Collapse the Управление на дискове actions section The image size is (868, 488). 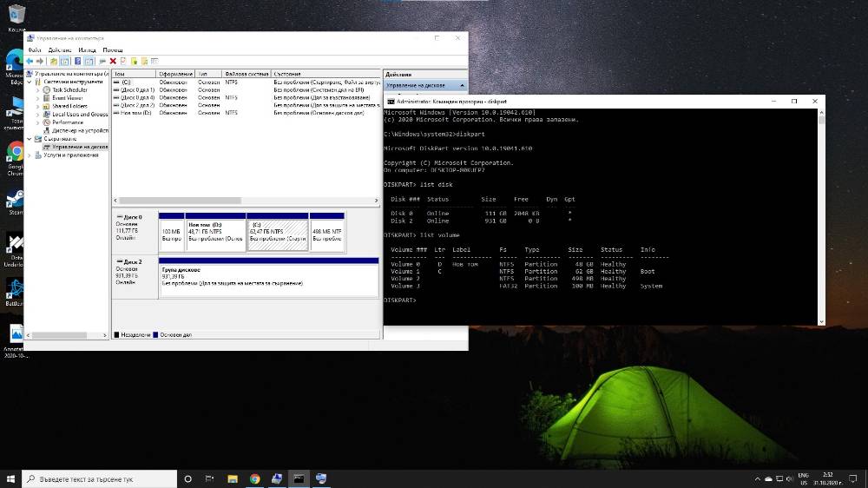tap(463, 86)
